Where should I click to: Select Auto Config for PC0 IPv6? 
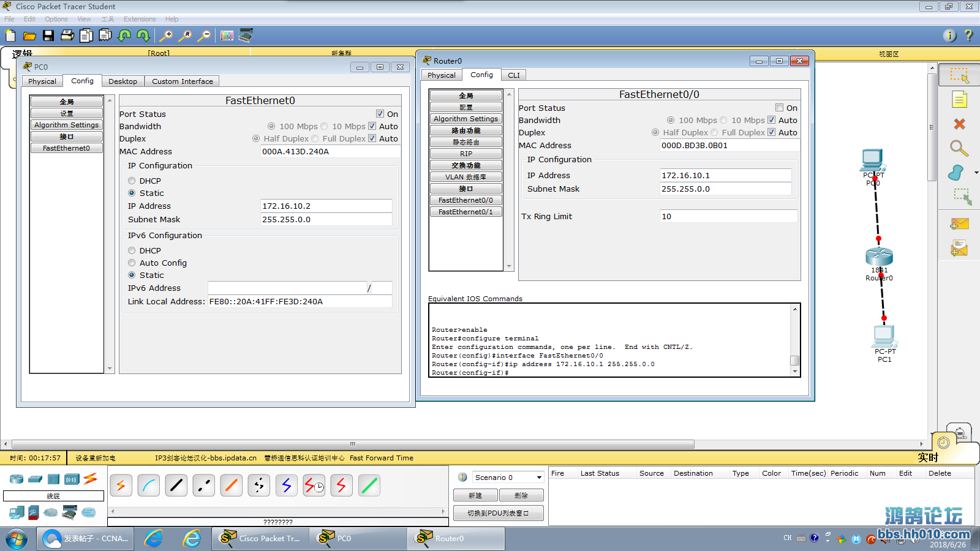pyautogui.click(x=132, y=263)
